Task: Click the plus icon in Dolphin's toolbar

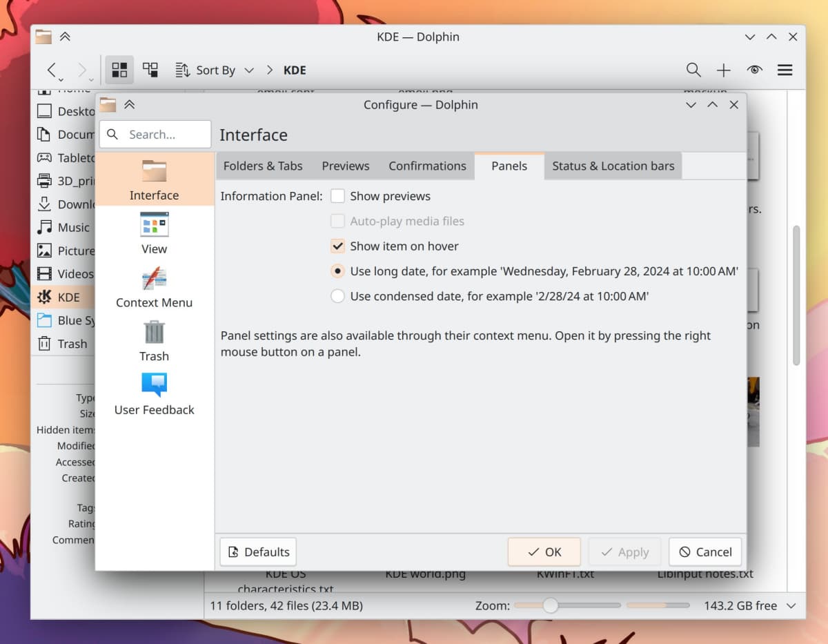Action: point(723,70)
